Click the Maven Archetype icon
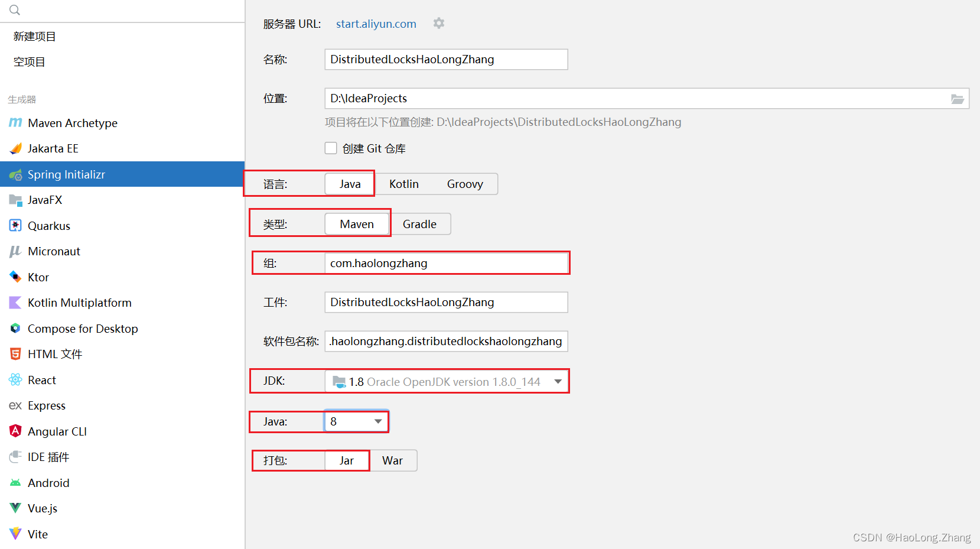Image resolution: width=980 pixels, height=549 pixels. click(x=15, y=123)
